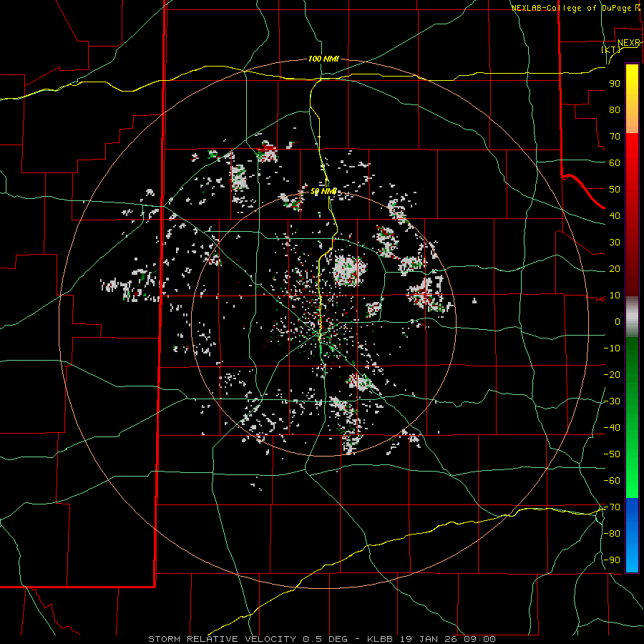The height and width of the screenshot is (644, 644).
Task: Click the -50 value on the velocity scale
Action: coord(612,454)
